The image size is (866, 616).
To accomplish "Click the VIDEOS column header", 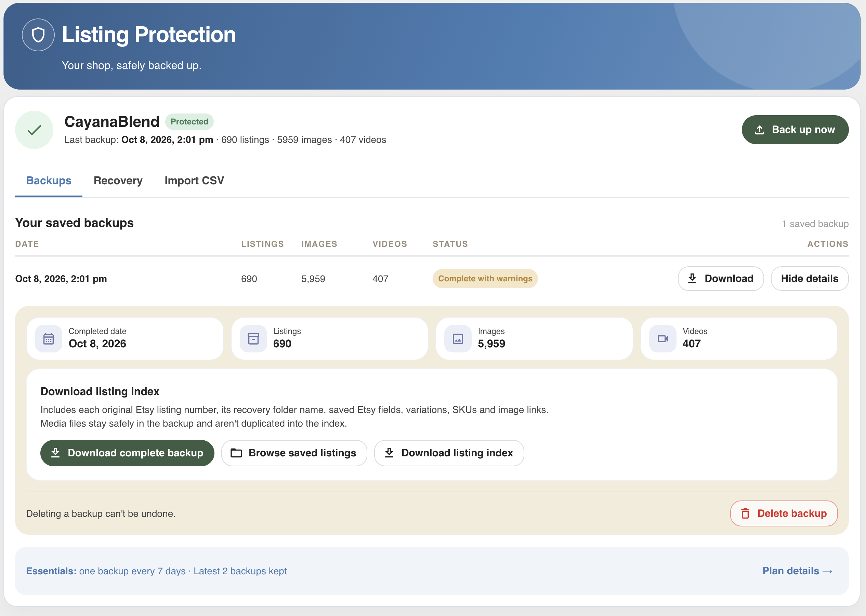I will [x=390, y=244].
